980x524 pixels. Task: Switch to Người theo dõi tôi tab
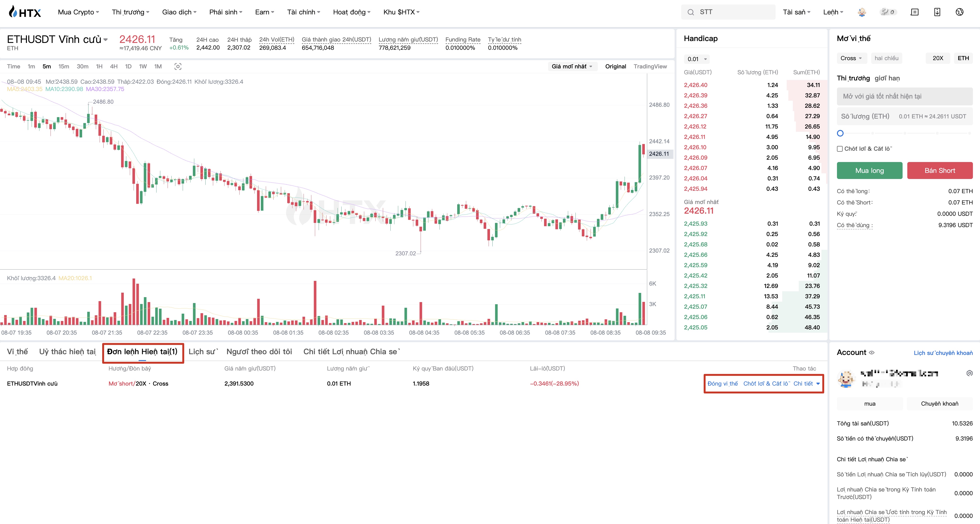click(x=259, y=352)
